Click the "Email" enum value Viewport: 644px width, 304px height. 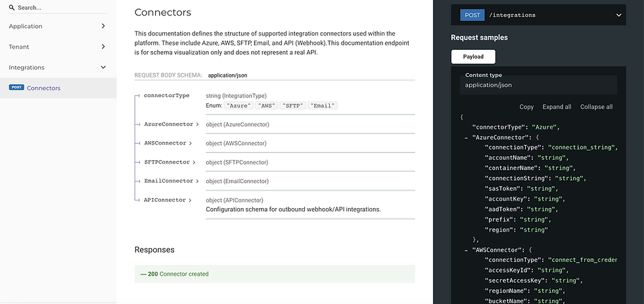323,106
